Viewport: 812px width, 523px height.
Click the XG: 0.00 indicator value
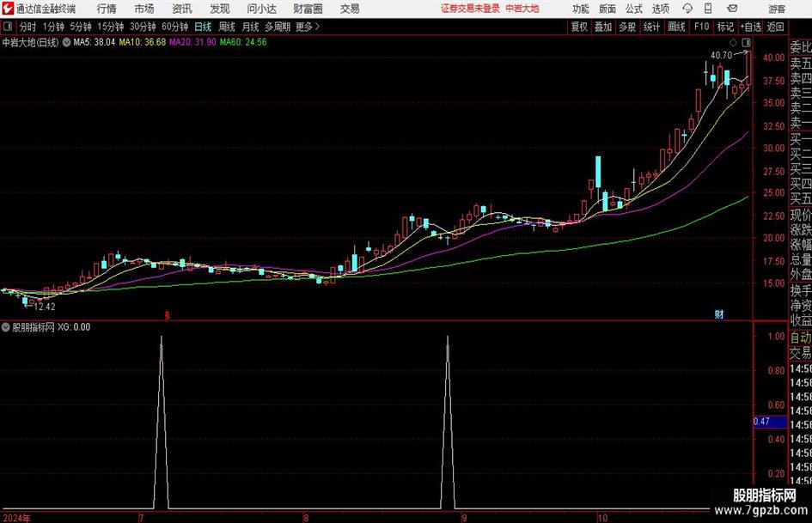[x=74, y=327]
